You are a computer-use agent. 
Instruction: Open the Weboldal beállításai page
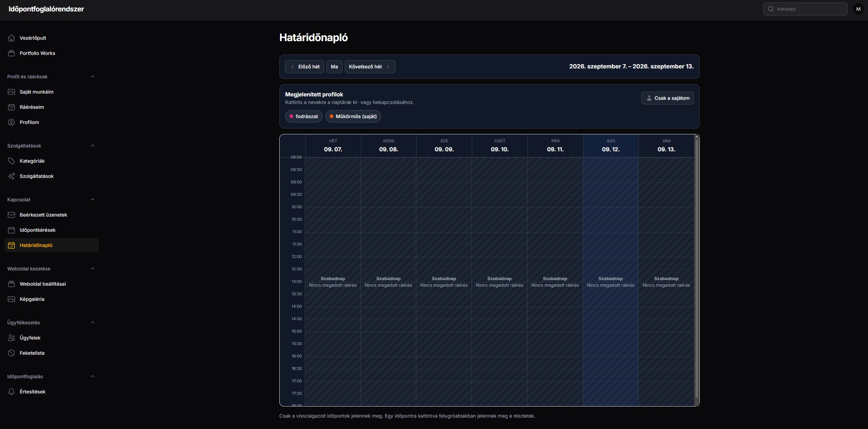coord(52,284)
